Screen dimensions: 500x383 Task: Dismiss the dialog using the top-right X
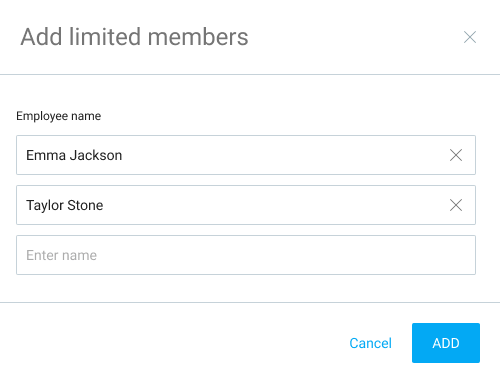pos(470,37)
